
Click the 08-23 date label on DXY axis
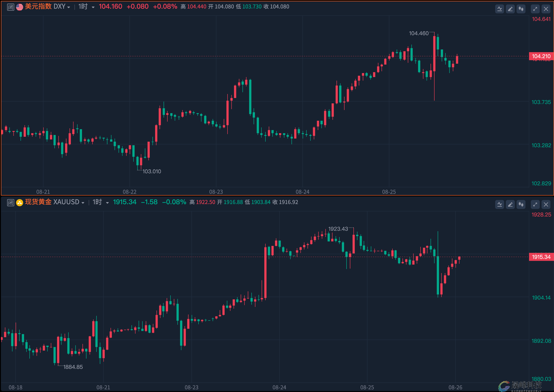pyautogui.click(x=216, y=192)
